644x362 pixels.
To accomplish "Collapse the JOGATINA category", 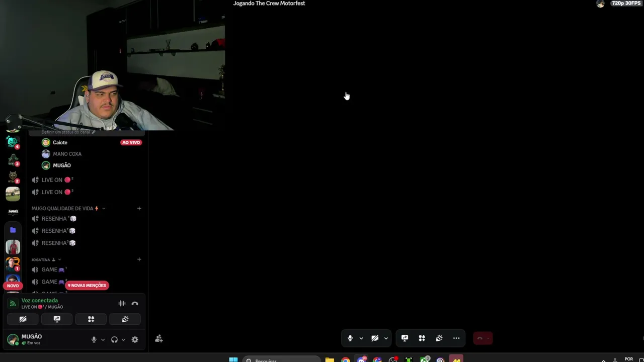I will coord(46,260).
